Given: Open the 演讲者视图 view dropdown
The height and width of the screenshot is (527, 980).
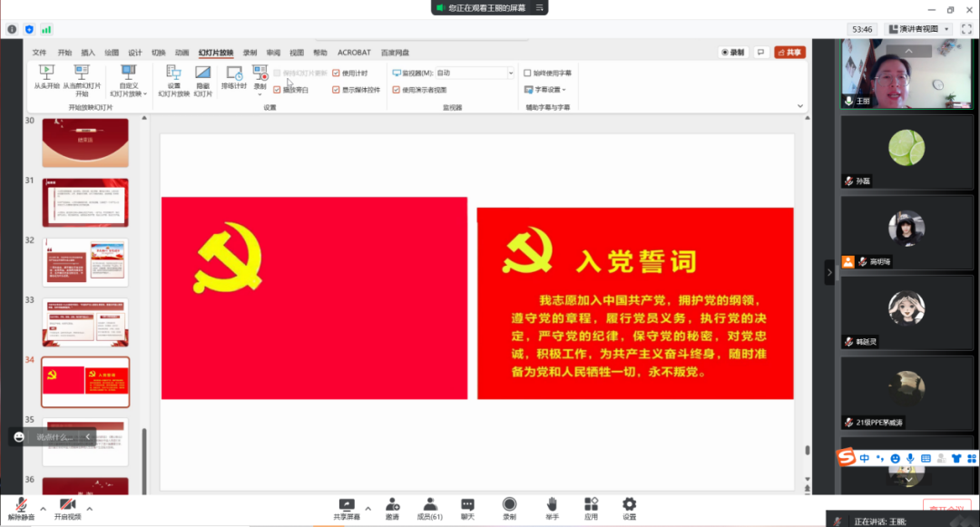Looking at the screenshot, I should [x=919, y=29].
